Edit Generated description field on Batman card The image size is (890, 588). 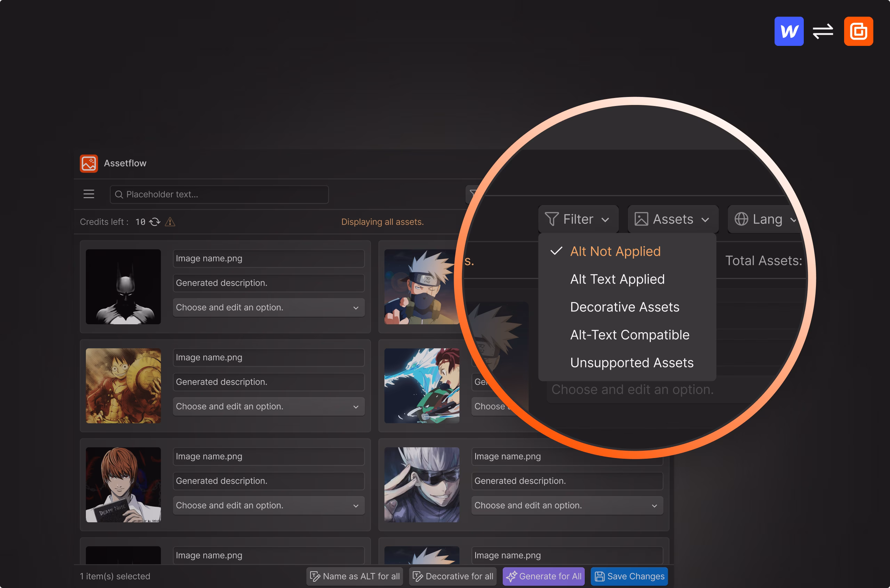click(268, 283)
